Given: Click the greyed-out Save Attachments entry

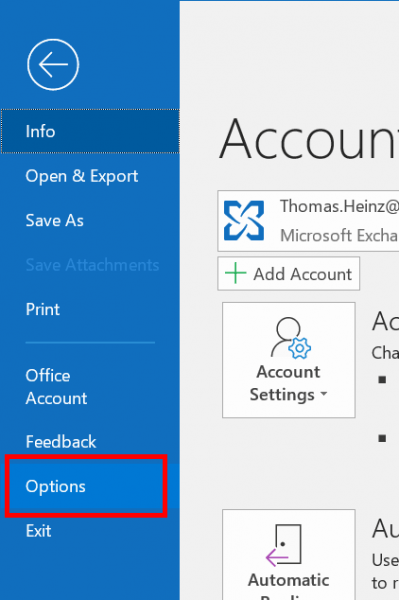Looking at the screenshot, I should pyautogui.click(x=92, y=265).
